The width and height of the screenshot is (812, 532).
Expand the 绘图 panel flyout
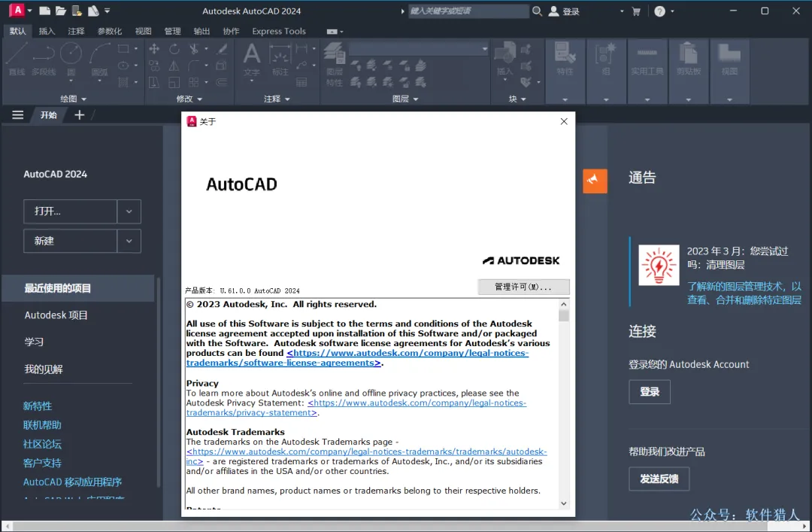[x=73, y=99]
